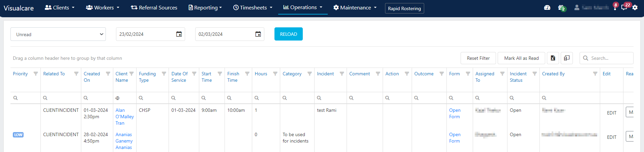644x152 pixels.
Task: Open client Alan O'Malley Tran
Action: coord(125,117)
